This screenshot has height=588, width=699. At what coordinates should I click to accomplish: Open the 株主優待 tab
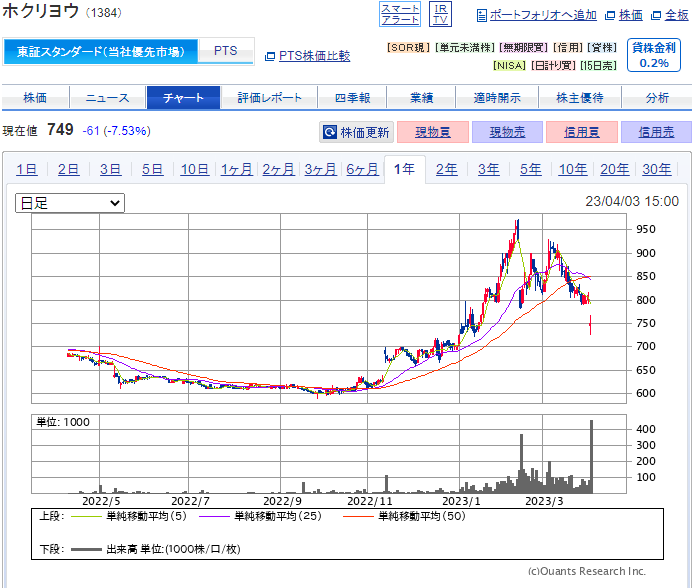point(580,98)
